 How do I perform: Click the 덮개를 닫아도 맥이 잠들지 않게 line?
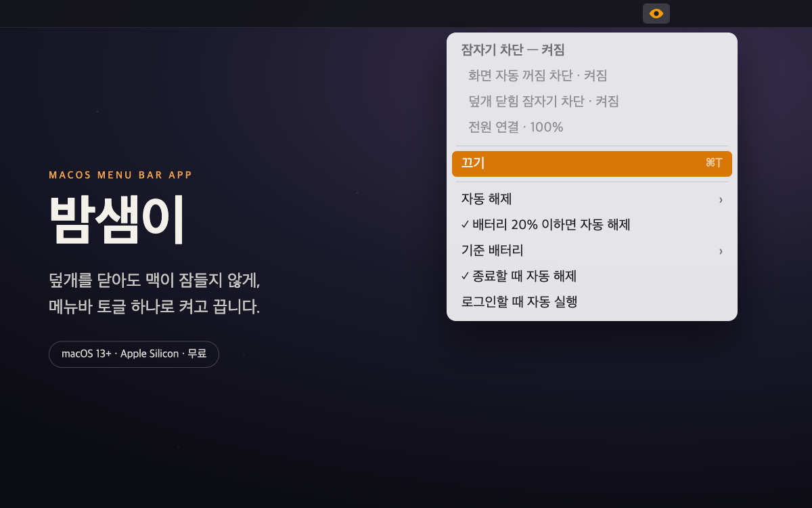tap(154, 280)
